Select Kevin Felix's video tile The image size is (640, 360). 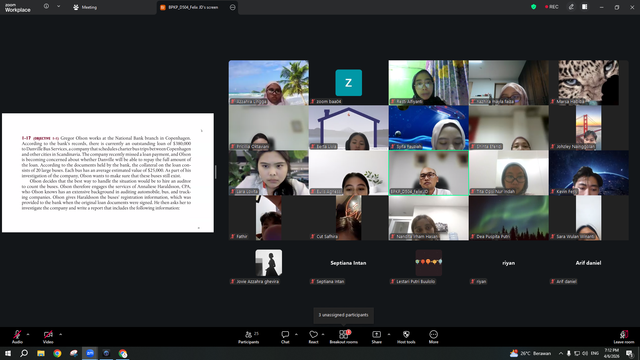coord(589,173)
